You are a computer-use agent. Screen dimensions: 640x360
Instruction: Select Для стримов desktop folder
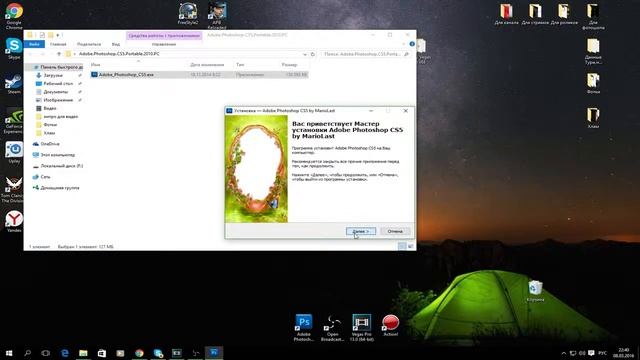536,14
